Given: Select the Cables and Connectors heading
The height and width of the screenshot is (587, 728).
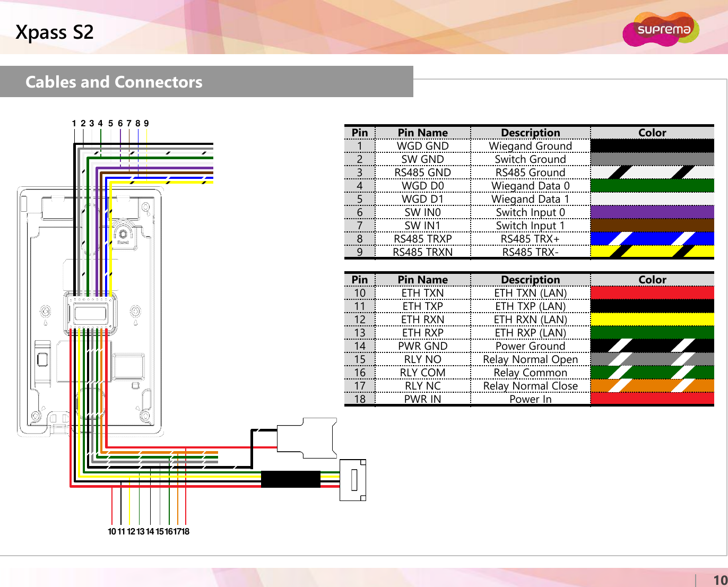Looking at the screenshot, I should (x=114, y=82).
